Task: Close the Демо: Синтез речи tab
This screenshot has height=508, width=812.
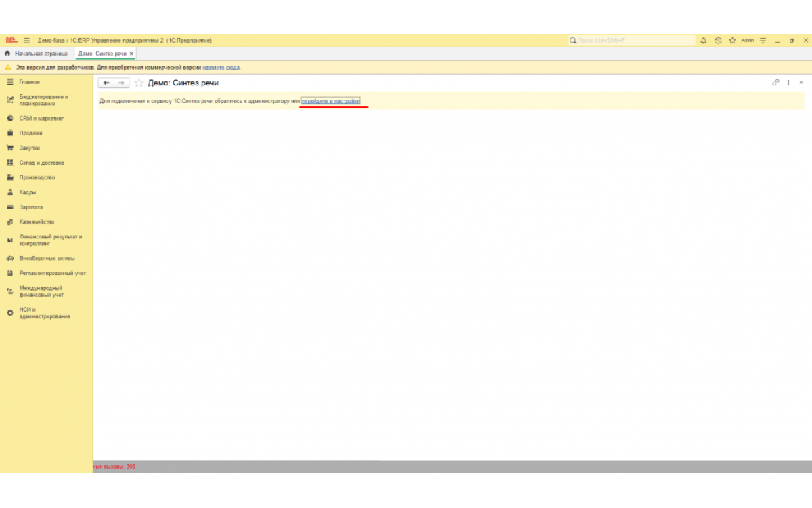Action: click(x=131, y=54)
